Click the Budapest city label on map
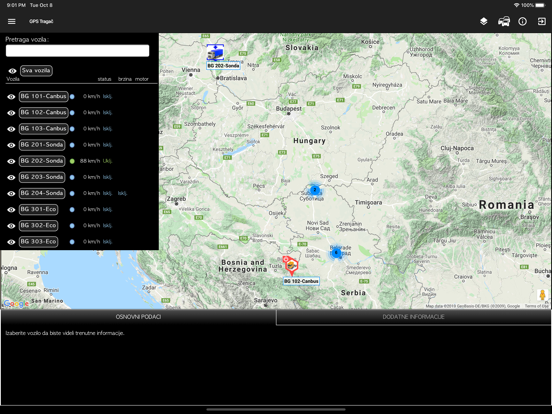 [x=289, y=109]
